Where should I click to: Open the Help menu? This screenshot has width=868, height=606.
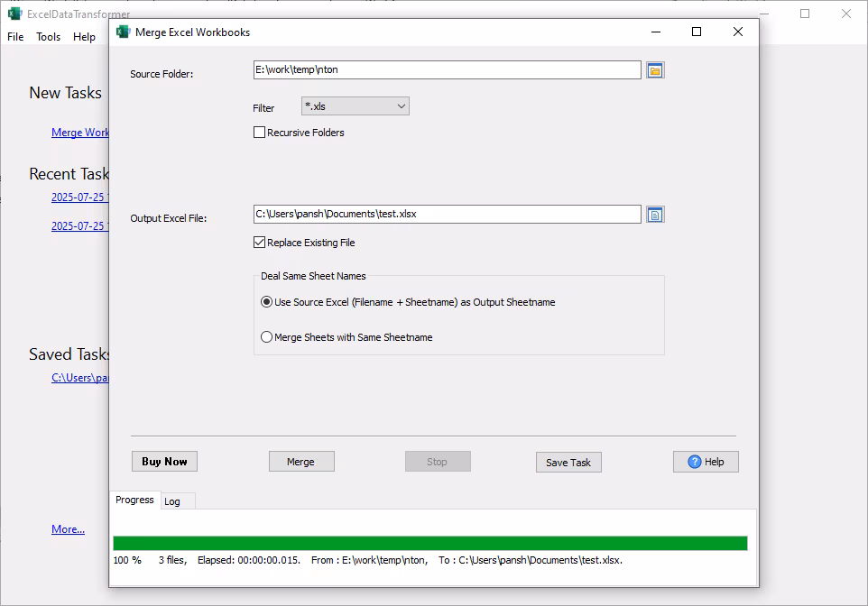click(84, 37)
